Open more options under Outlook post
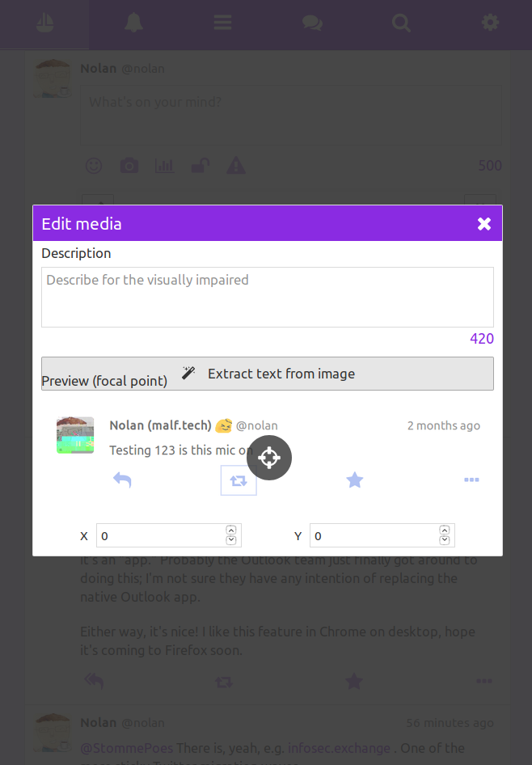The image size is (532, 765). coord(484,681)
